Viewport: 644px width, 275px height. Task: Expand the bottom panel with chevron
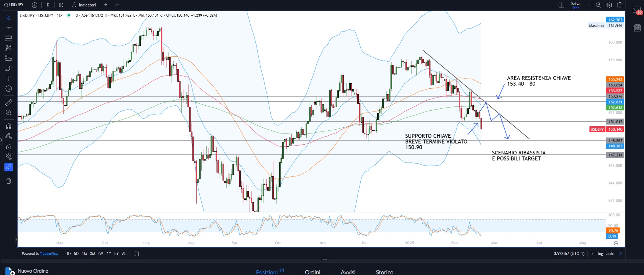pos(325,259)
